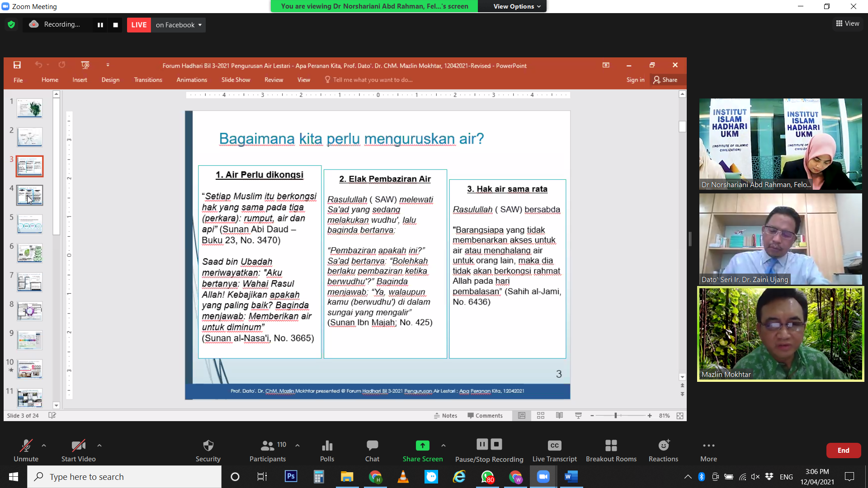Open Breakout Rooms
The height and width of the screenshot is (488, 868).
pos(611,450)
